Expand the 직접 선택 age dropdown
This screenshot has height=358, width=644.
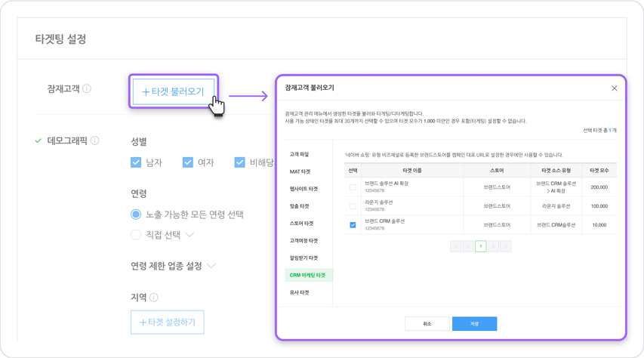point(190,235)
